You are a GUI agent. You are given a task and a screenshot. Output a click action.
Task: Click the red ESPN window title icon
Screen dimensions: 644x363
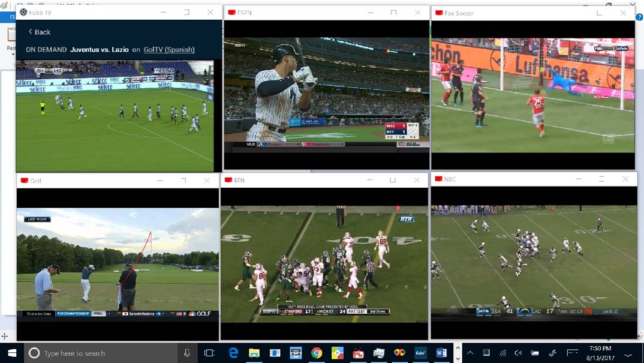coord(231,13)
